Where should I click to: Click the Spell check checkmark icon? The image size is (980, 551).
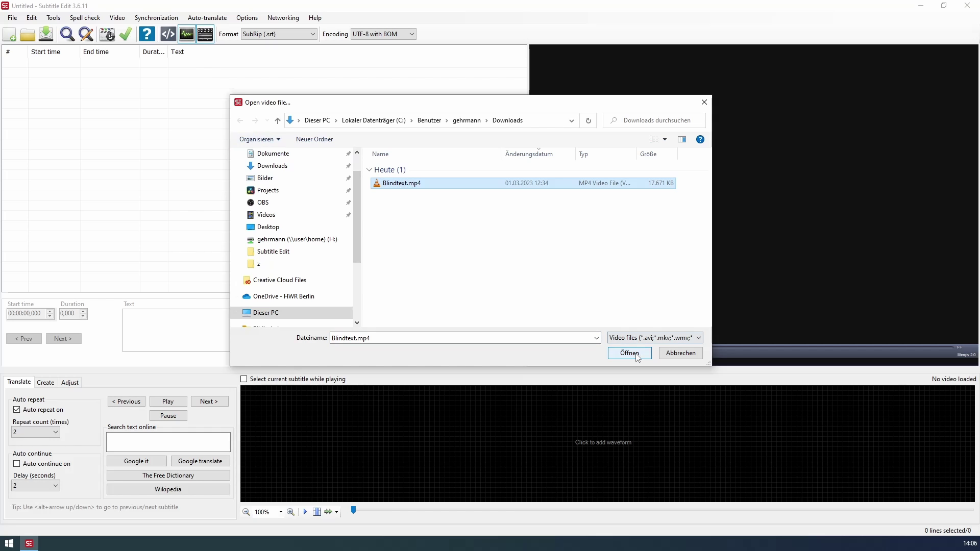(126, 34)
